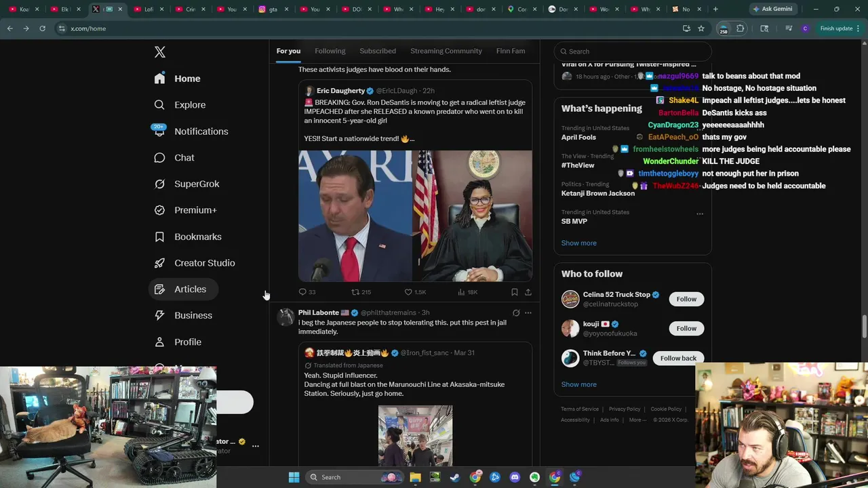Open Premium+ from sidebar
The width and height of the screenshot is (868, 488).
[x=185, y=210]
